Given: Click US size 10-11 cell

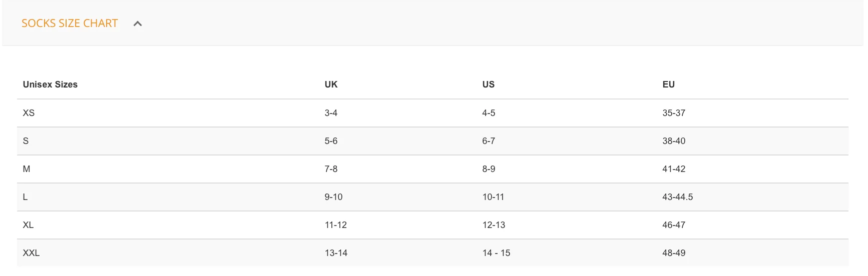Looking at the screenshot, I should click(493, 197).
